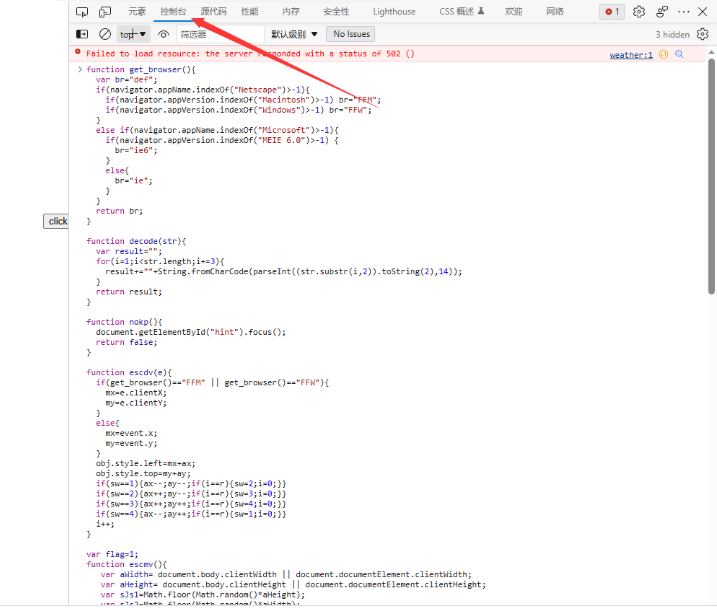Click the feedback people icon
Image resolution: width=717 pixels, height=608 pixels.
tap(662, 12)
